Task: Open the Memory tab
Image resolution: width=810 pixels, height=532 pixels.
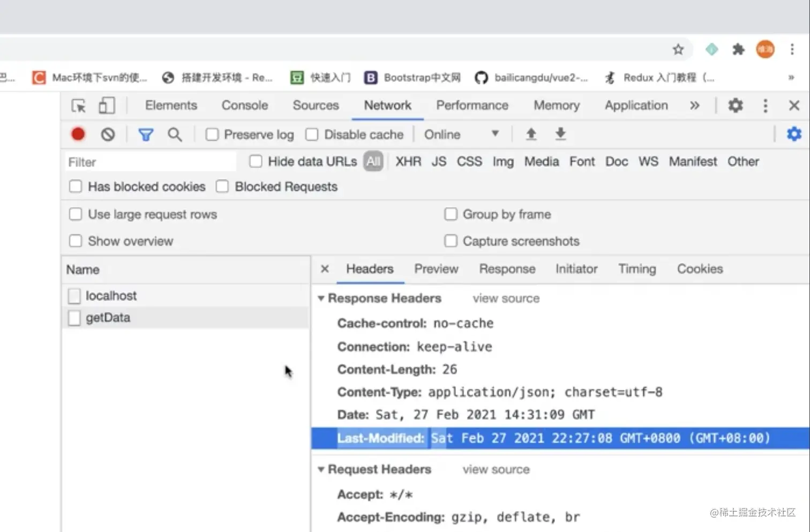Action: pyautogui.click(x=557, y=105)
